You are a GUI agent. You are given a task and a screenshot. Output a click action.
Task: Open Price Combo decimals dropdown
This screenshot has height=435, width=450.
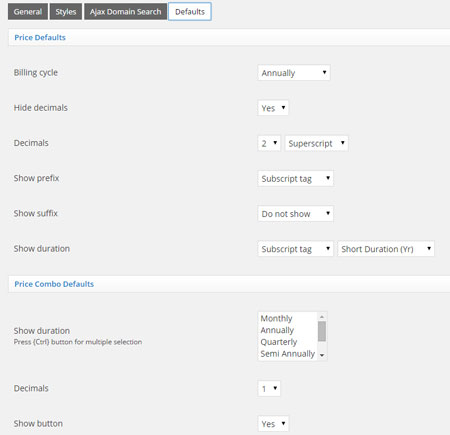coord(269,389)
